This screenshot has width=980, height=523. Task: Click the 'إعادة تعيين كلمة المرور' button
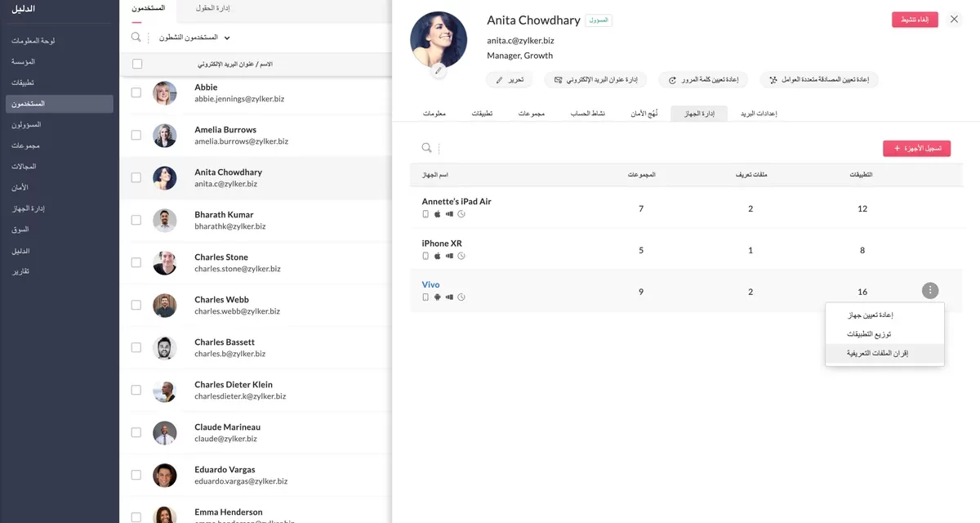tap(704, 80)
